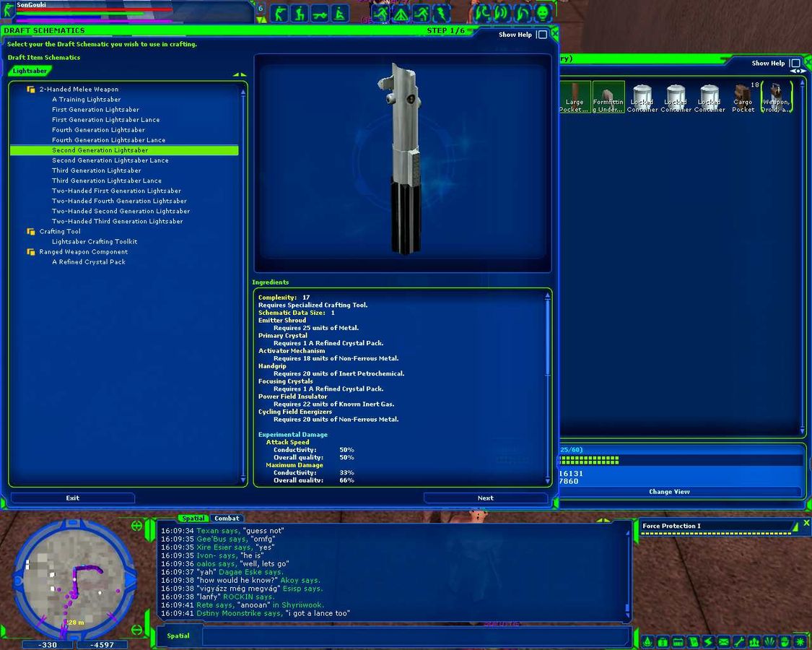Toggle Show Help checkbox in inventory window
Screen dimensions: 812x650
click(x=794, y=64)
